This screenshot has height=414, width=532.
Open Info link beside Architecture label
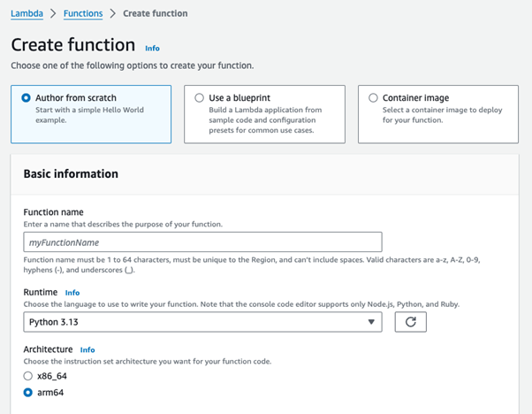tap(87, 349)
